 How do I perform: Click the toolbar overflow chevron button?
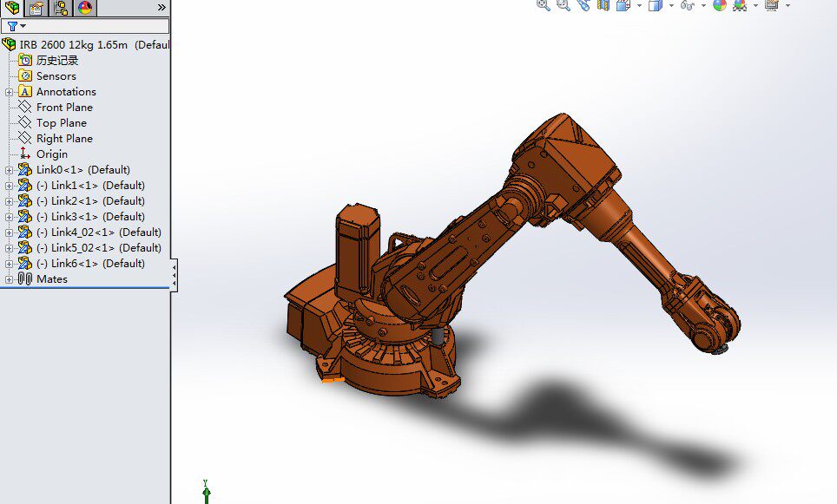coord(161,7)
